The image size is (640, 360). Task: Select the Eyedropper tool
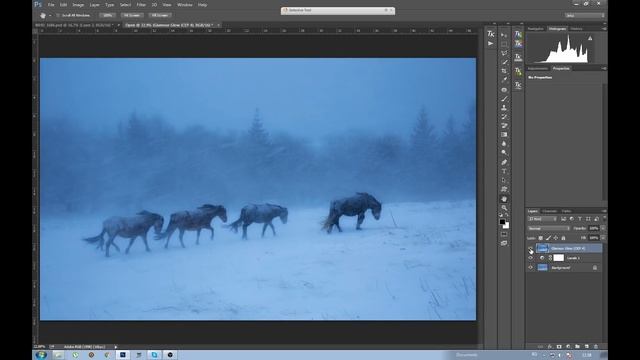point(504,80)
